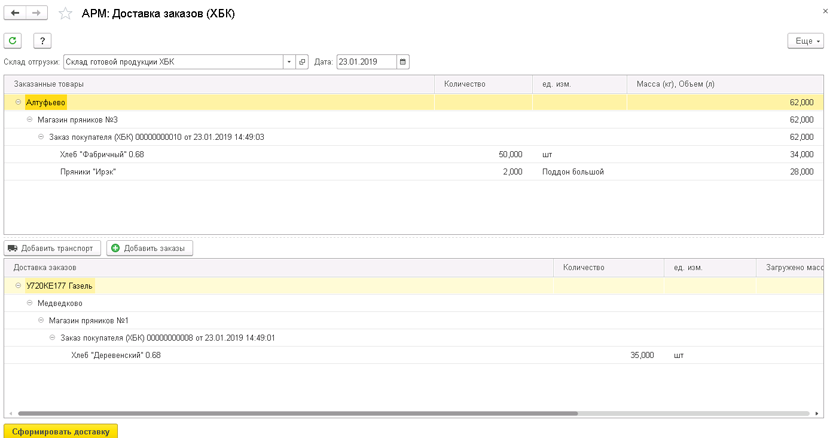The width and height of the screenshot is (830, 438).
Task: Click the lower table's ед. изм. header
Action: (x=710, y=267)
